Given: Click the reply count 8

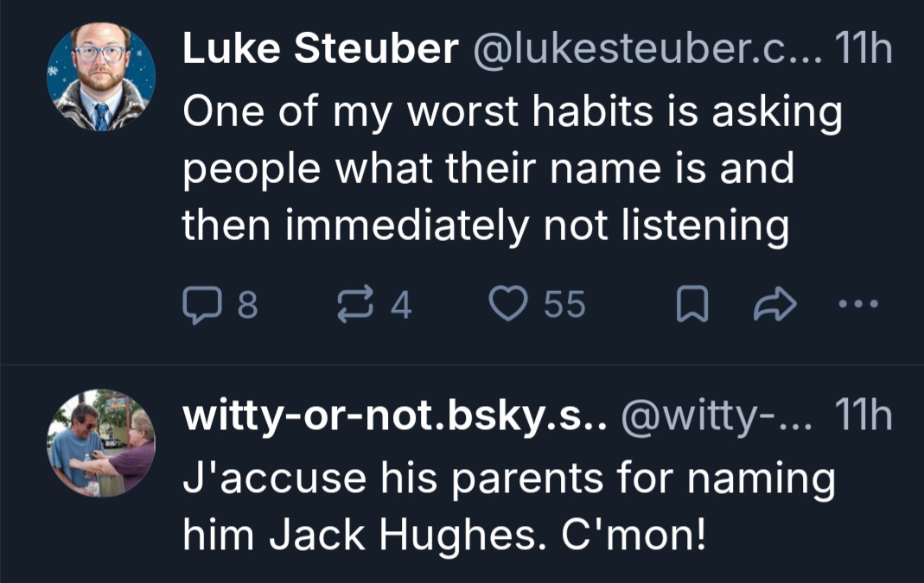Looking at the screenshot, I should point(246,304).
